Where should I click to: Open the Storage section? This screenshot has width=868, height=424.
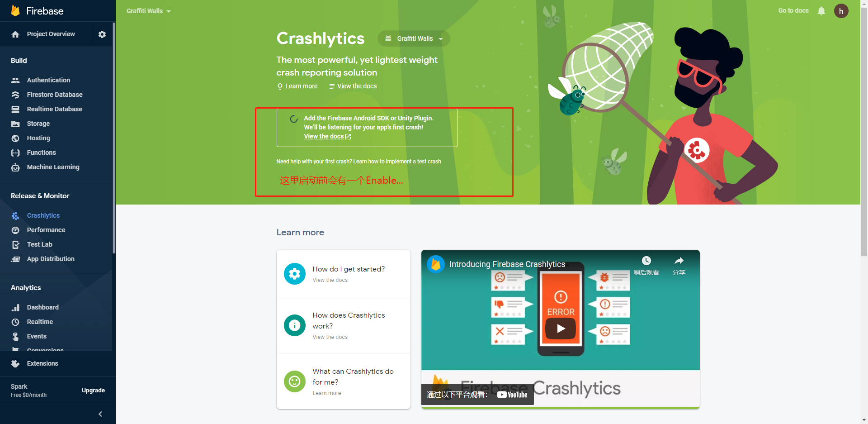point(38,124)
